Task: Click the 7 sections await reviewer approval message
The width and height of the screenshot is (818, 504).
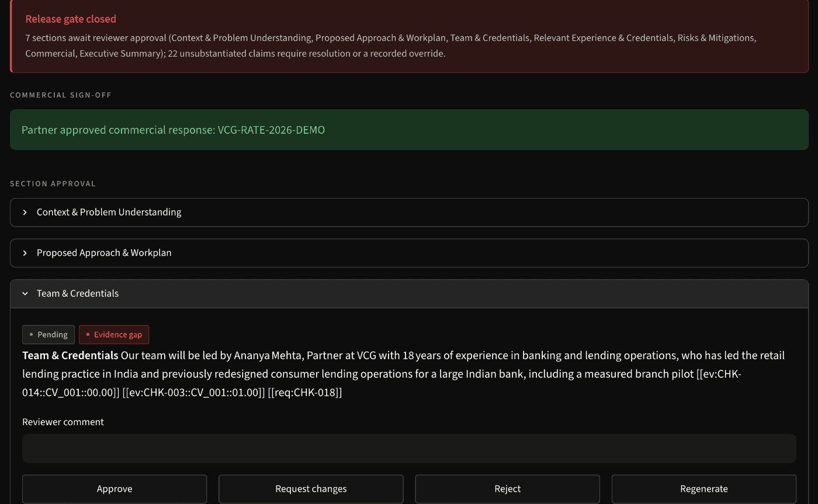Action: click(391, 46)
